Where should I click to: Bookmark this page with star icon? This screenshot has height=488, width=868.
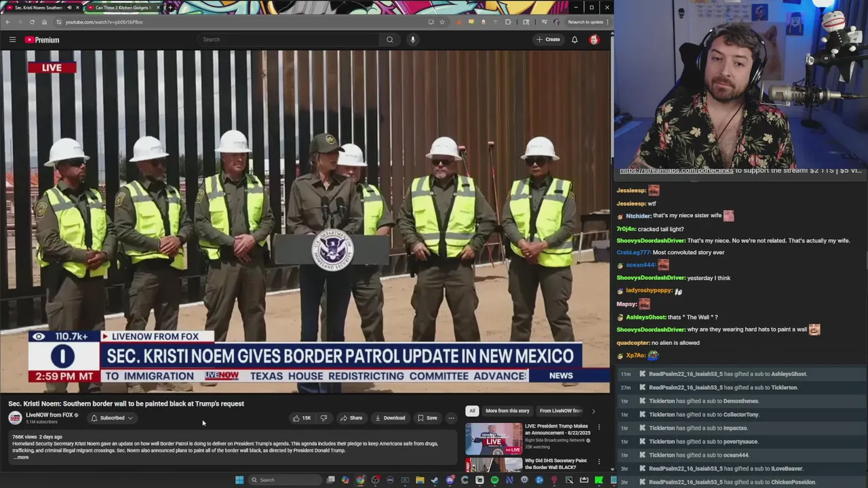442,22
